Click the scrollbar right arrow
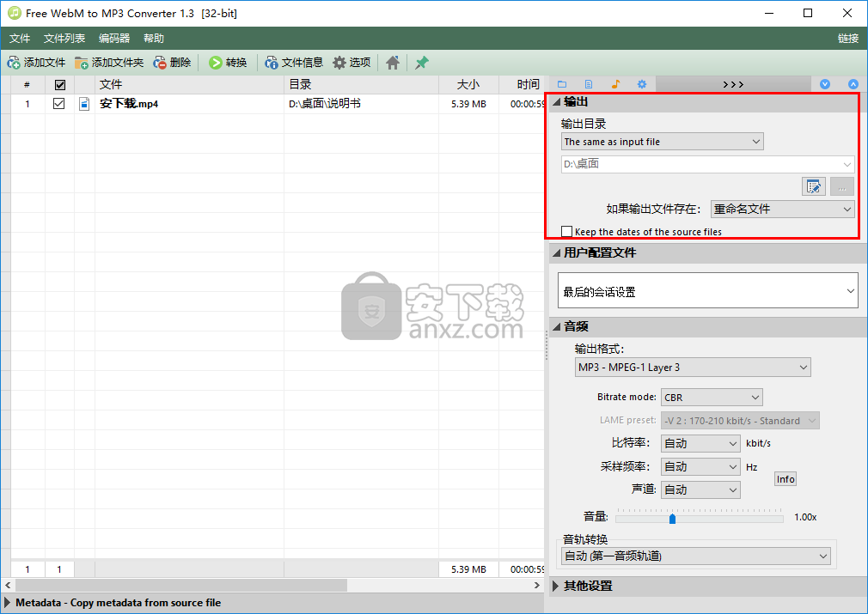The width and height of the screenshot is (868, 614). pyautogui.click(x=537, y=585)
